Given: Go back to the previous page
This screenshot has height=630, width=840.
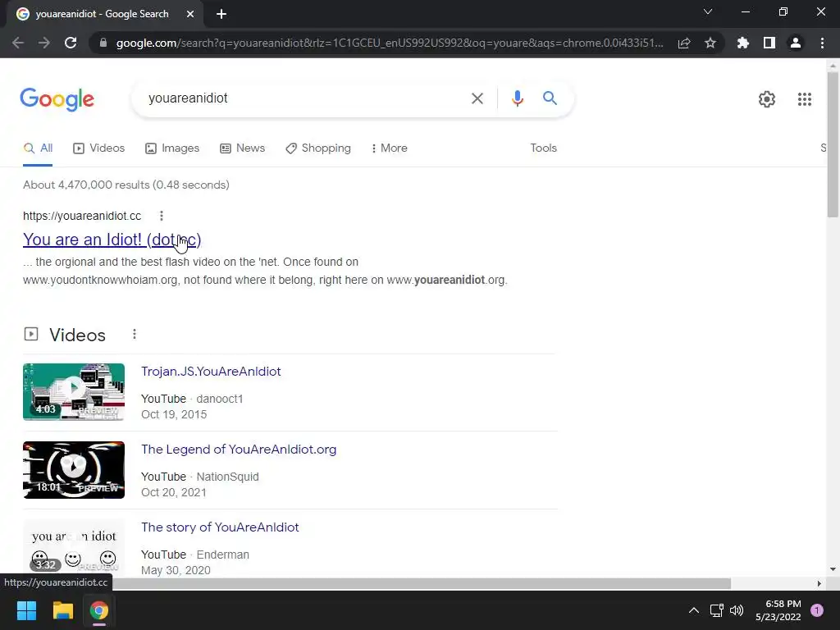Looking at the screenshot, I should point(18,43).
